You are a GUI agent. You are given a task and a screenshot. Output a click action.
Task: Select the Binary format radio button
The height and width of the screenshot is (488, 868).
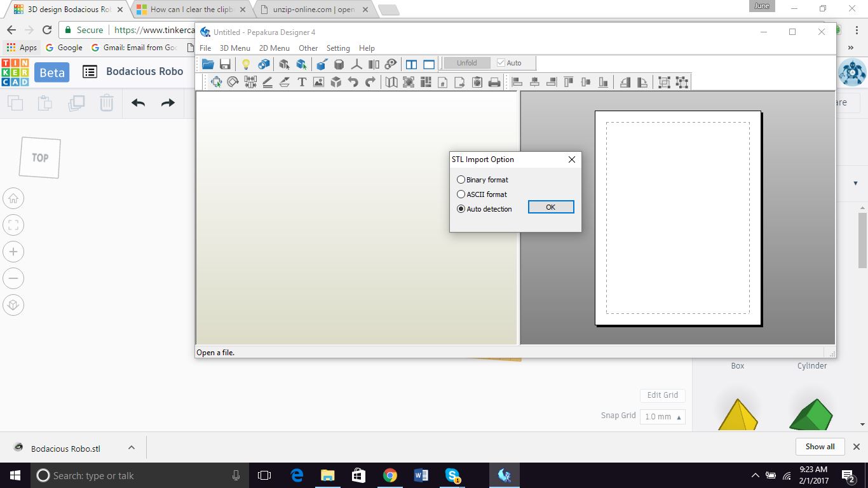point(461,180)
